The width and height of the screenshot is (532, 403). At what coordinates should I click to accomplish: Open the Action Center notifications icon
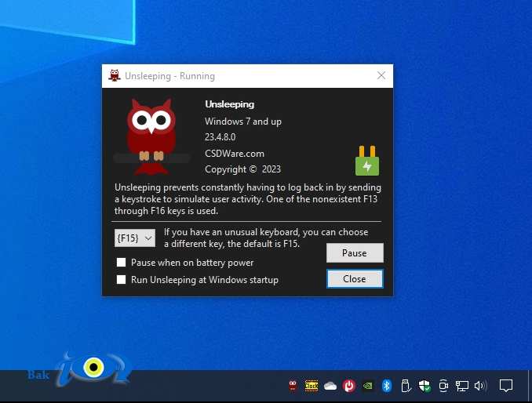coord(506,386)
